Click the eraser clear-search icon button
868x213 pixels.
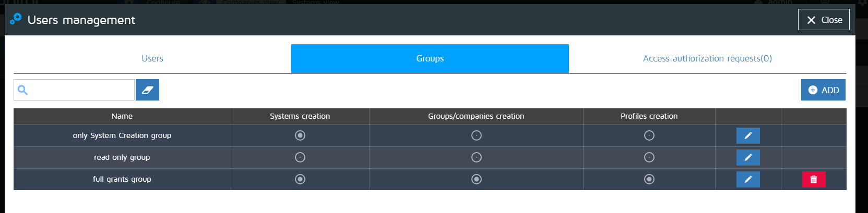[147, 90]
